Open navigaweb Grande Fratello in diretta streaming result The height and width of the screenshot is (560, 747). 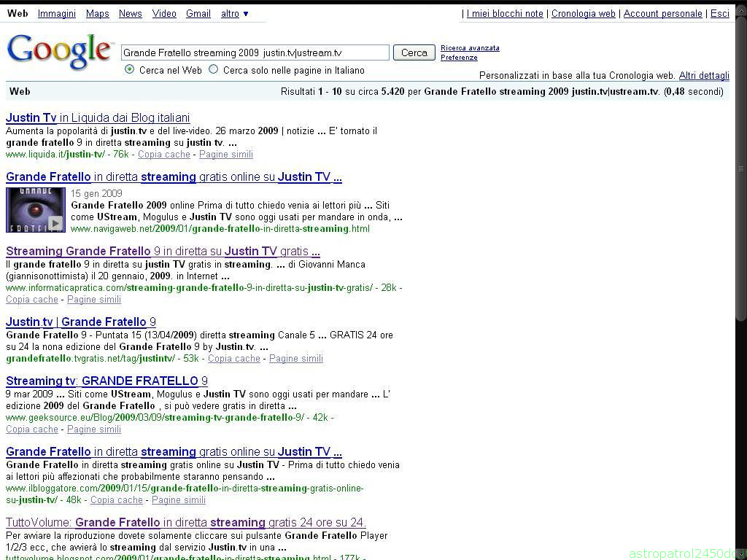pyautogui.click(x=174, y=176)
